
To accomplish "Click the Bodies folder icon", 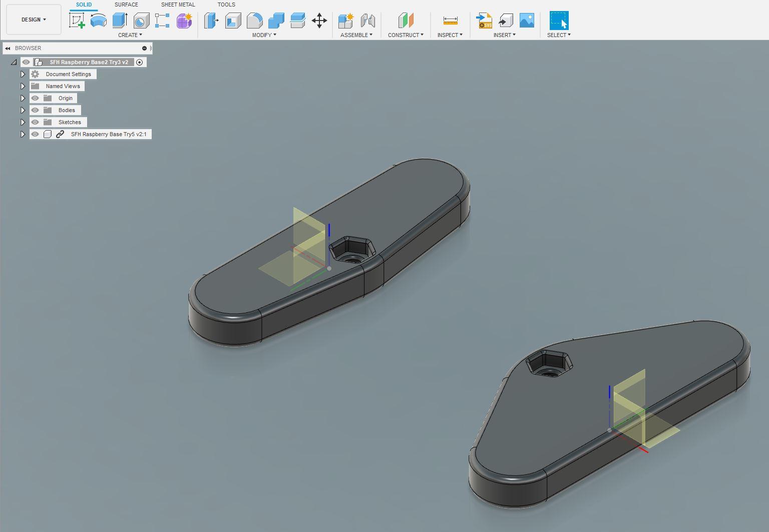I will (x=48, y=110).
